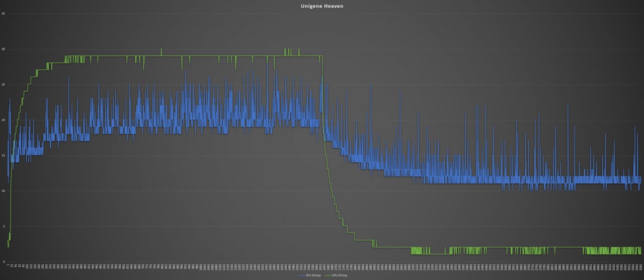Viewport: 644px width, 280px height.
Task: Select the y-axis label 30
Action: [4, 49]
